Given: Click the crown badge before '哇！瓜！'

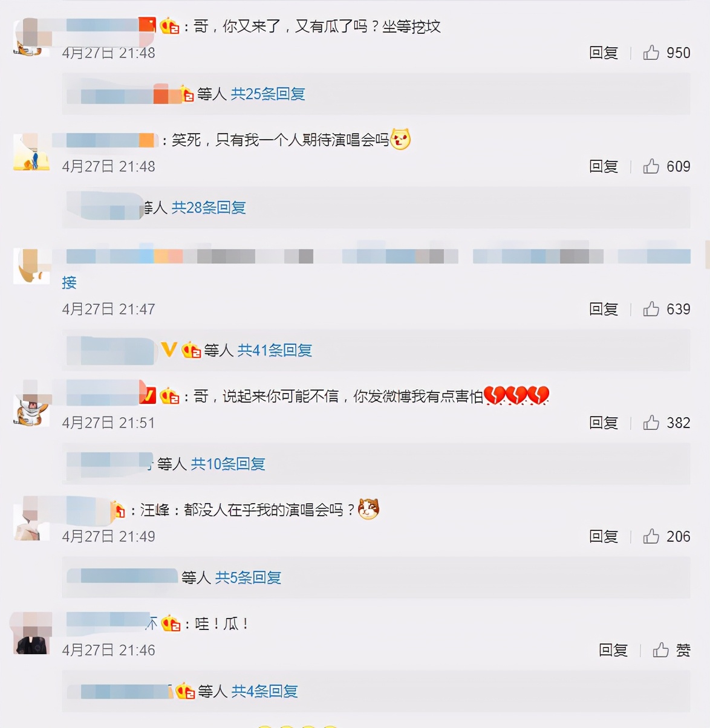Looking at the screenshot, I should [171, 623].
